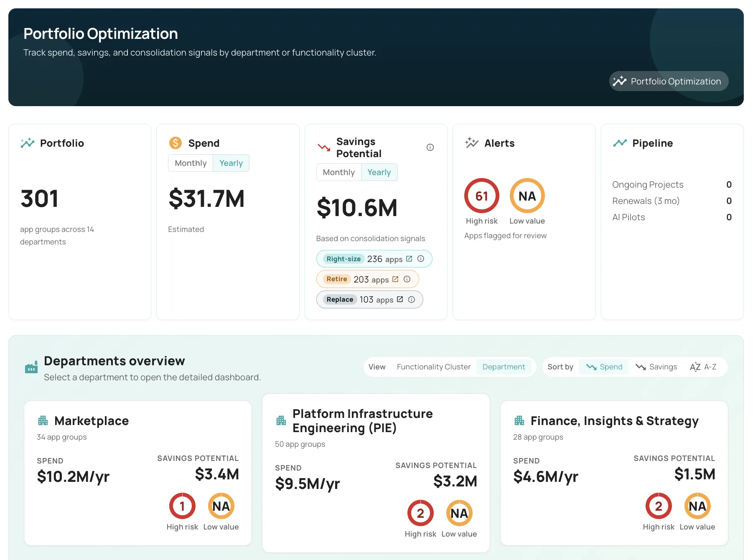Click the Right-size 236 apps pill

[x=374, y=259]
